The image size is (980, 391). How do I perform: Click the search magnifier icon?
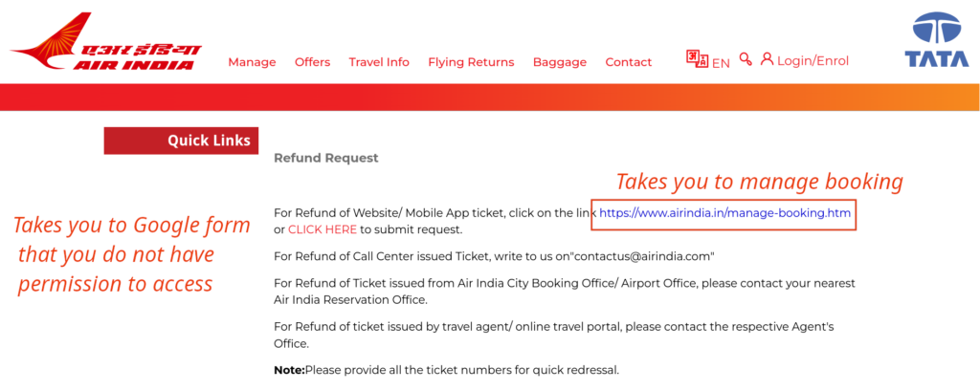[745, 59]
